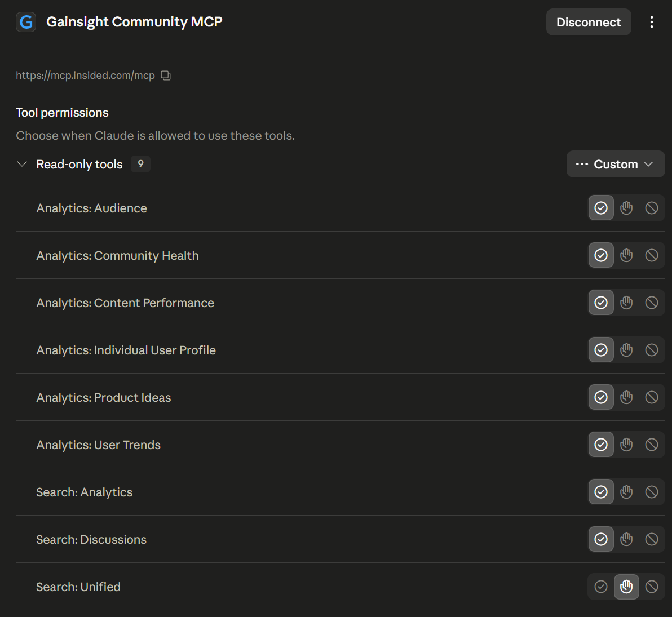Select the Analytics: Audience row label
This screenshot has height=617, width=672.
(x=92, y=208)
